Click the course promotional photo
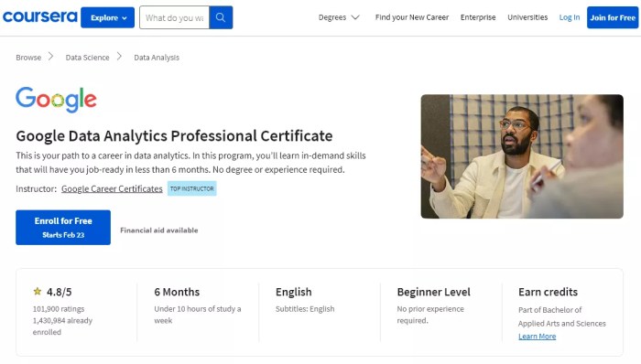Image resolution: width=641 pixels, height=364 pixels. tap(522, 156)
